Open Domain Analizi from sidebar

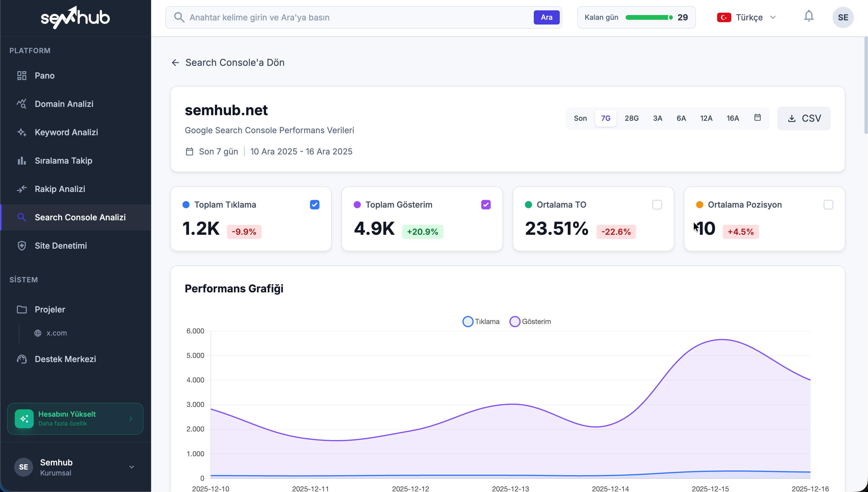click(64, 104)
